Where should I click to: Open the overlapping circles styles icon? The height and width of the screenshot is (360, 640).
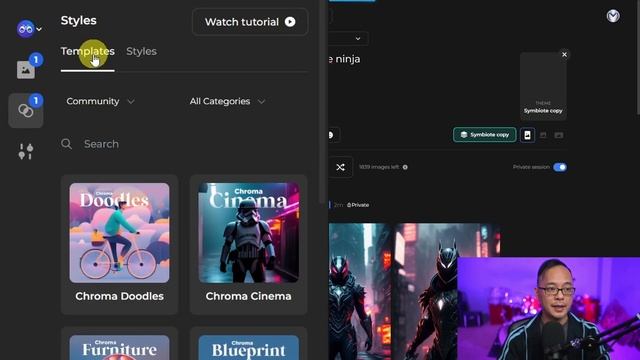(26, 111)
